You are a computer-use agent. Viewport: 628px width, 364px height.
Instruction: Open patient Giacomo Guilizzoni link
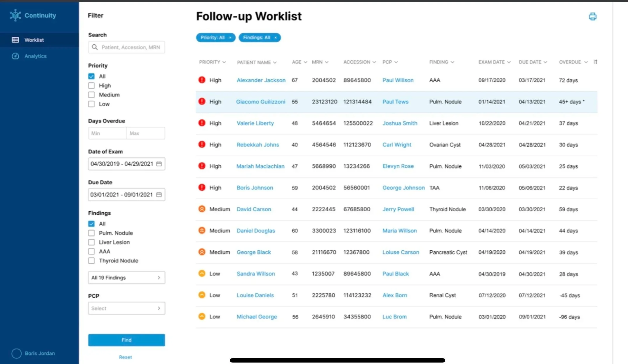260,102
